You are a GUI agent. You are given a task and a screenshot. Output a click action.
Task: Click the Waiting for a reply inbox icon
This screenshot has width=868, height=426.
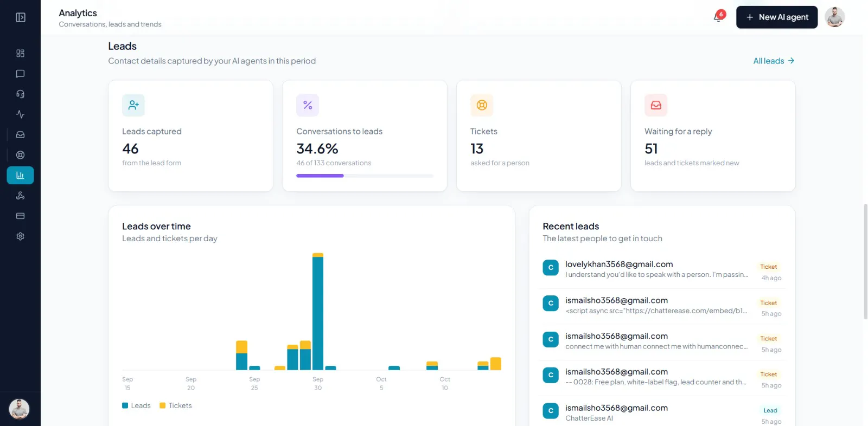(x=656, y=105)
